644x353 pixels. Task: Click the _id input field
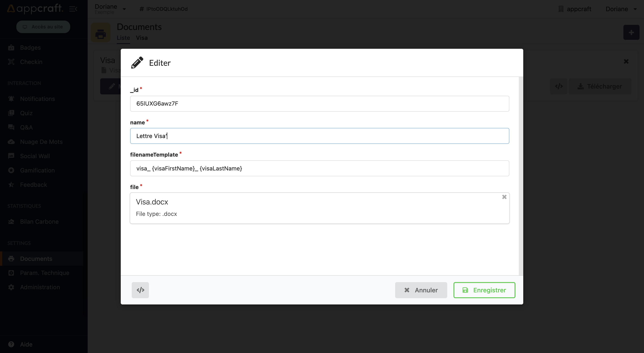click(319, 104)
